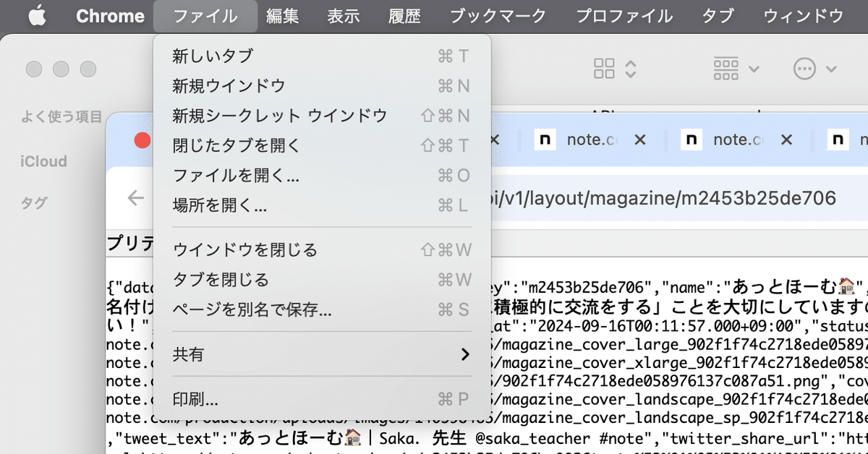Screen dimensions: 868x454
Task: Open the Apple menu
Action: (x=37, y=16)
